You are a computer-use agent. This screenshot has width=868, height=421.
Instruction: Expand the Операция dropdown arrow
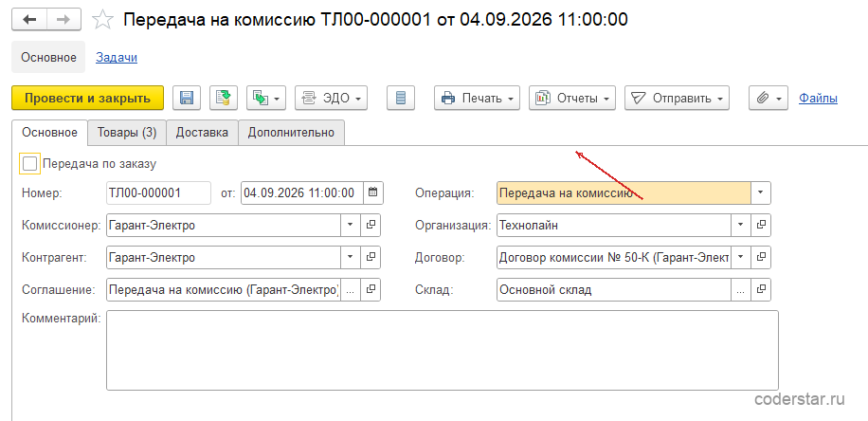(x=761, y=192)
